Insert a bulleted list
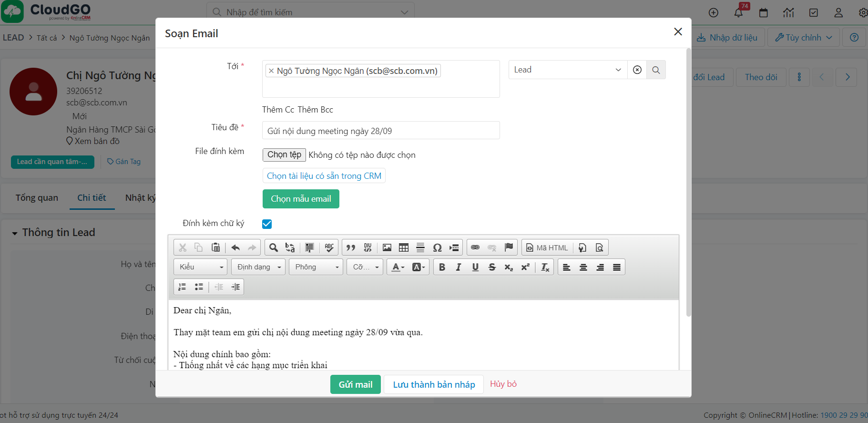868x423 pixels. (199, 287)
